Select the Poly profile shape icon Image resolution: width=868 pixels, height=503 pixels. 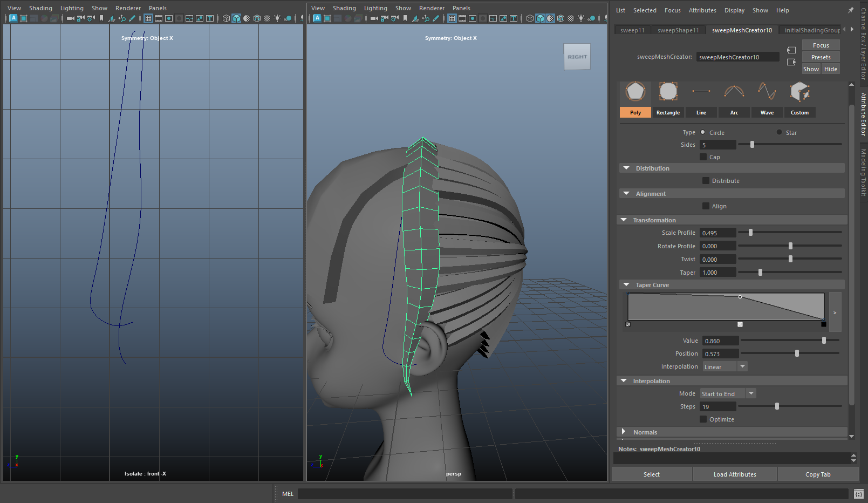[635, 92]
